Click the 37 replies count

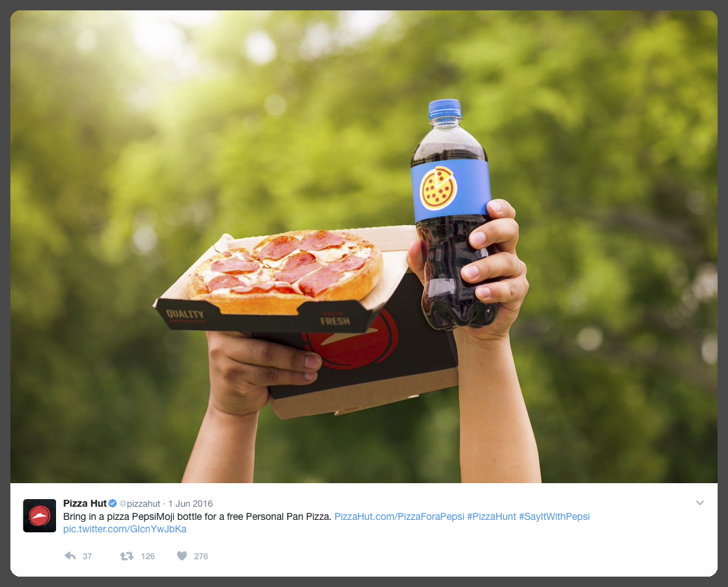coord(87,557)
